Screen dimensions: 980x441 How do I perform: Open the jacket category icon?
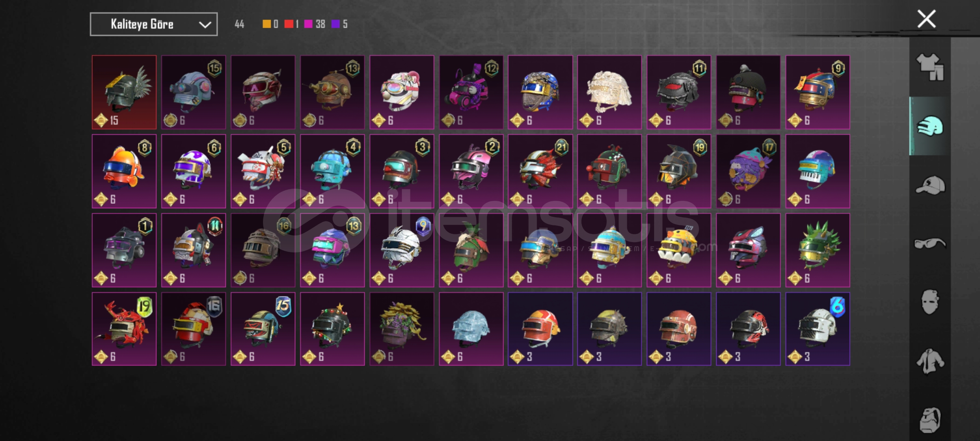click(x=930, y=361)
